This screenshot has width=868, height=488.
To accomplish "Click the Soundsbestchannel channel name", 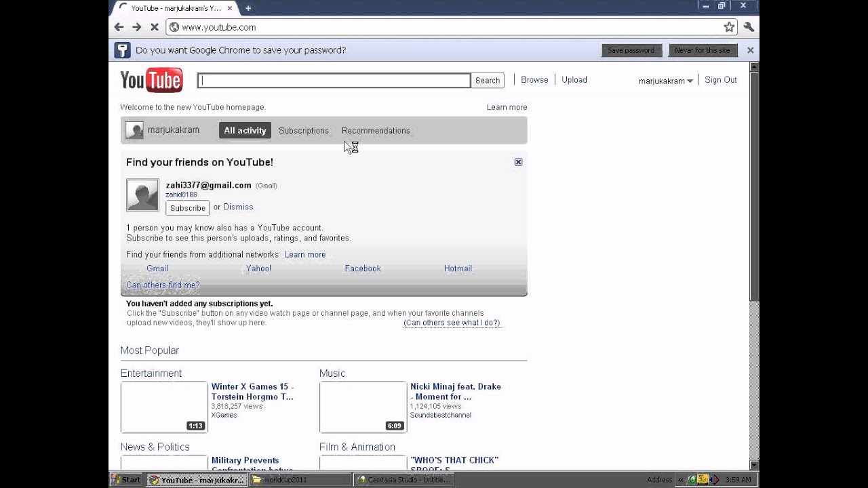I will coord(441,415).
